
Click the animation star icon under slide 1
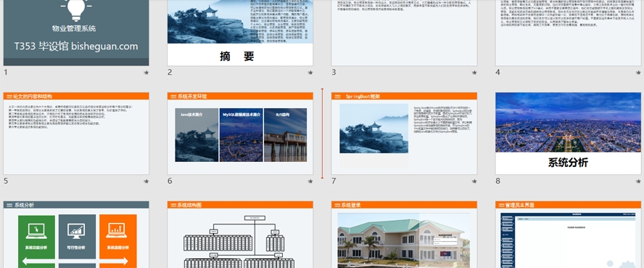(146, 73)
